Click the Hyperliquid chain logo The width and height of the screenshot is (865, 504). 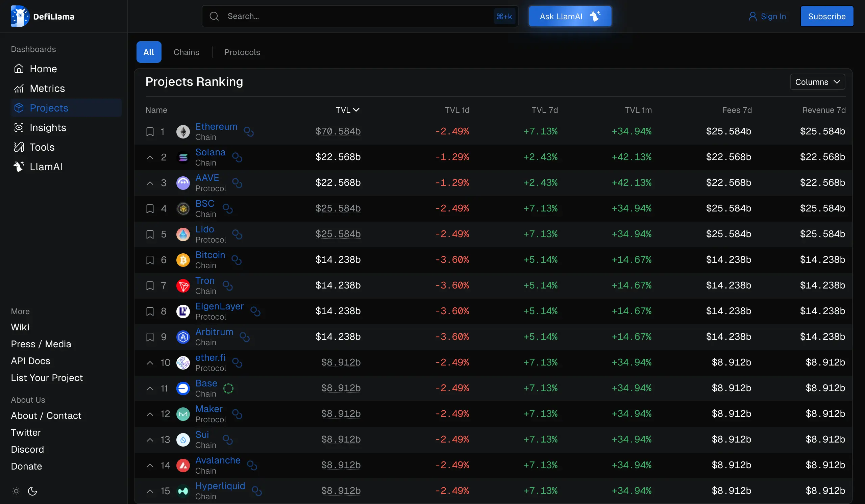pos(183,491)
